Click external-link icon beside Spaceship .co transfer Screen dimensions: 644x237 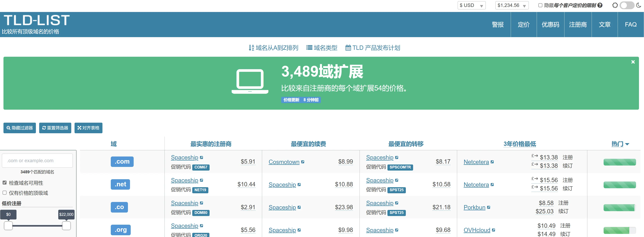point(397,203)
